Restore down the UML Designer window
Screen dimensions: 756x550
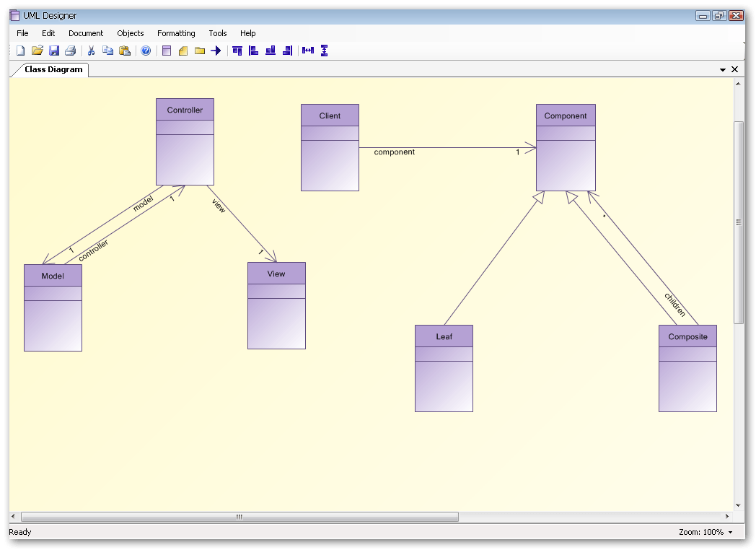tap(719, 16)
